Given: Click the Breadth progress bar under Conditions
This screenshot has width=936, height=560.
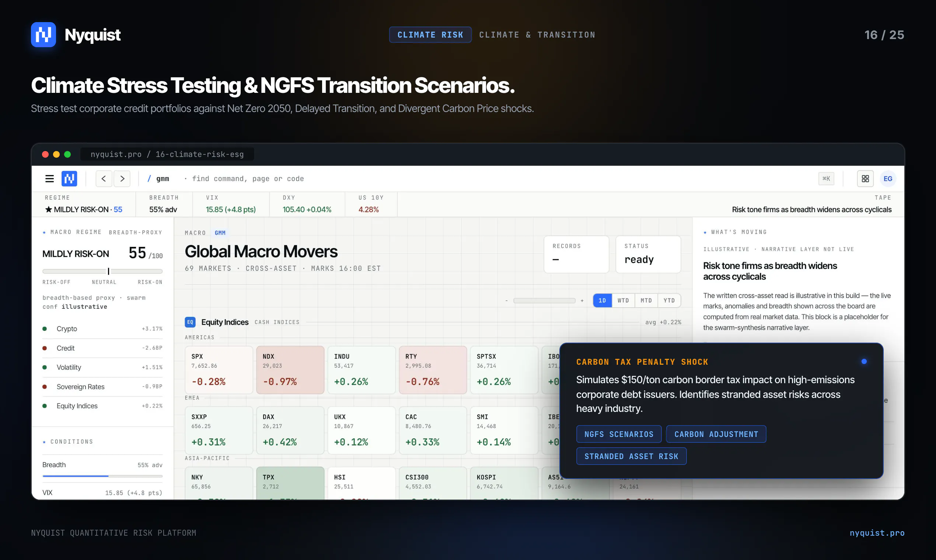Looking at the screenshot, I should [102, 476].
